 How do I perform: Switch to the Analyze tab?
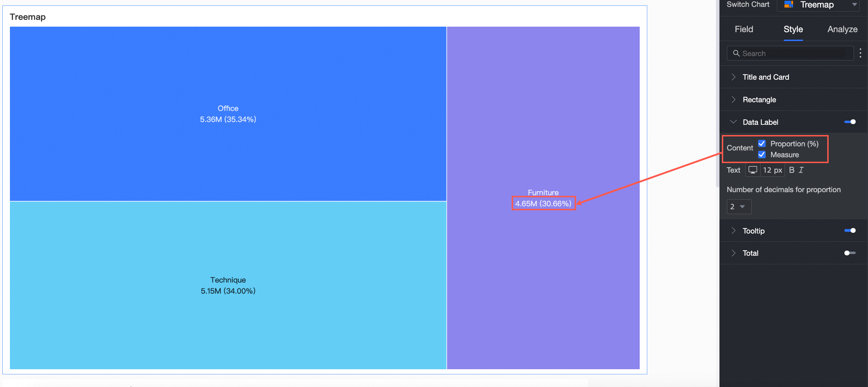point(842,29)
